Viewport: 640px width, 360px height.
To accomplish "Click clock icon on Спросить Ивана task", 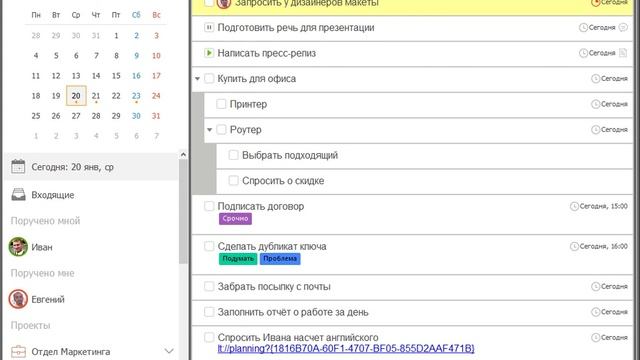I will 596,338.
